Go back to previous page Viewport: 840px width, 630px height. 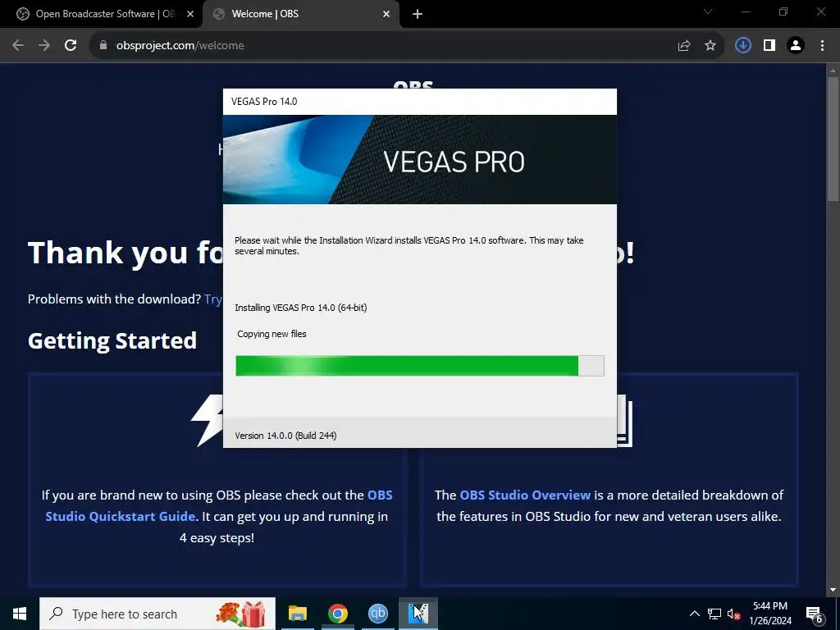click(x=18, y=46)
